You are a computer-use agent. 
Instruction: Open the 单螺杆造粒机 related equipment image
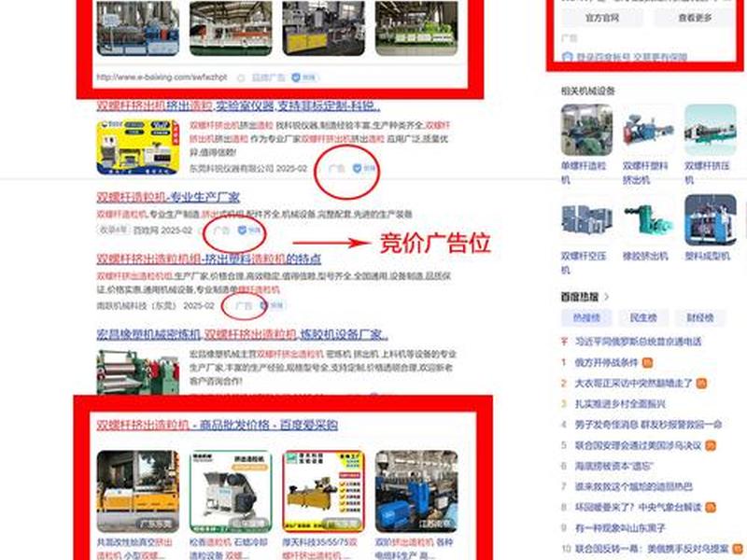[x=586, y=130]
